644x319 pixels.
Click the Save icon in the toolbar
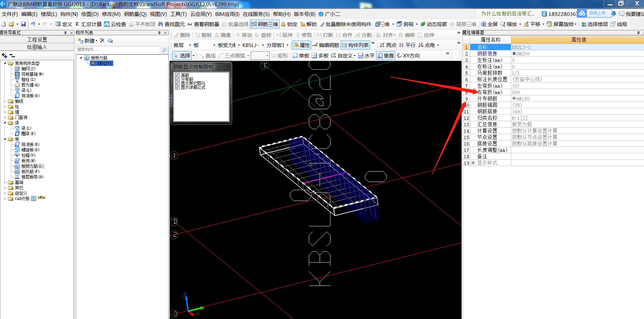(x=23, y=24)
